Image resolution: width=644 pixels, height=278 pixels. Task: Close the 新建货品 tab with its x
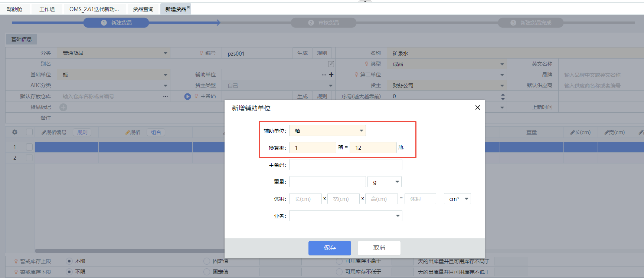pos(188,7)
